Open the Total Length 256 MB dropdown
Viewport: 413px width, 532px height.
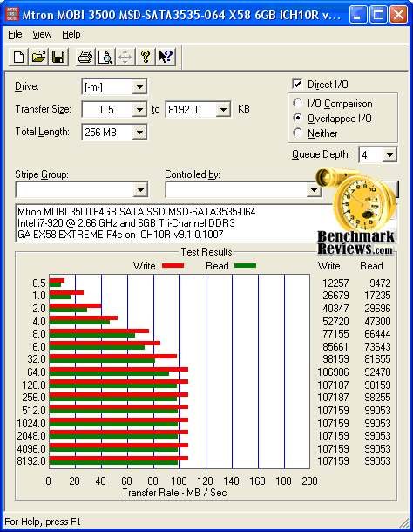(x=139, y=132)
